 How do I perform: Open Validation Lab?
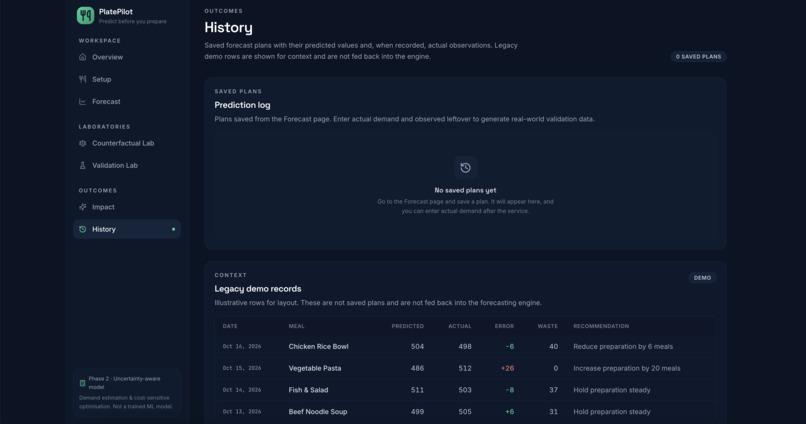pos(127,165)
